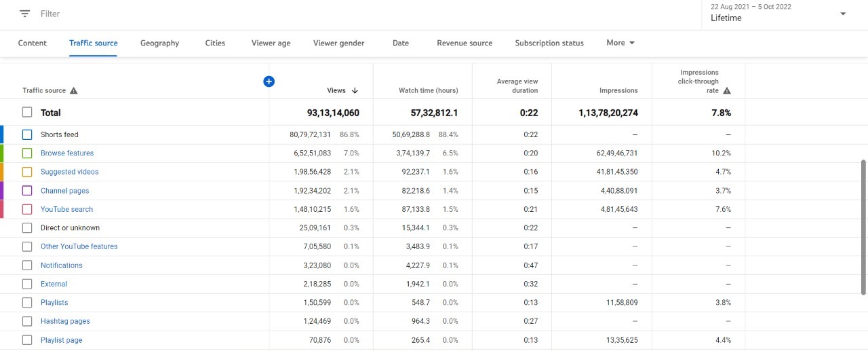Viewport: 868px width, 351px height.
Task: Check the Playlist page checkbox
Action: tap(27, 340)
